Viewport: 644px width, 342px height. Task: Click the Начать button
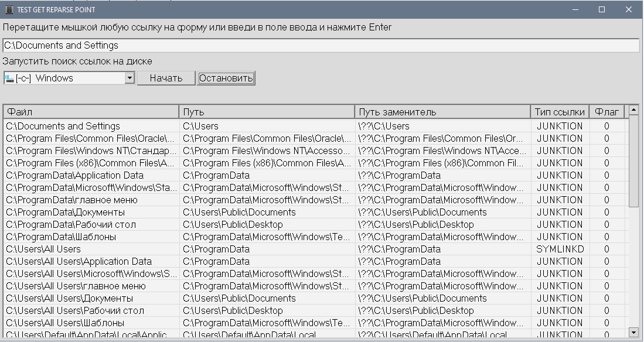point(166,78)
